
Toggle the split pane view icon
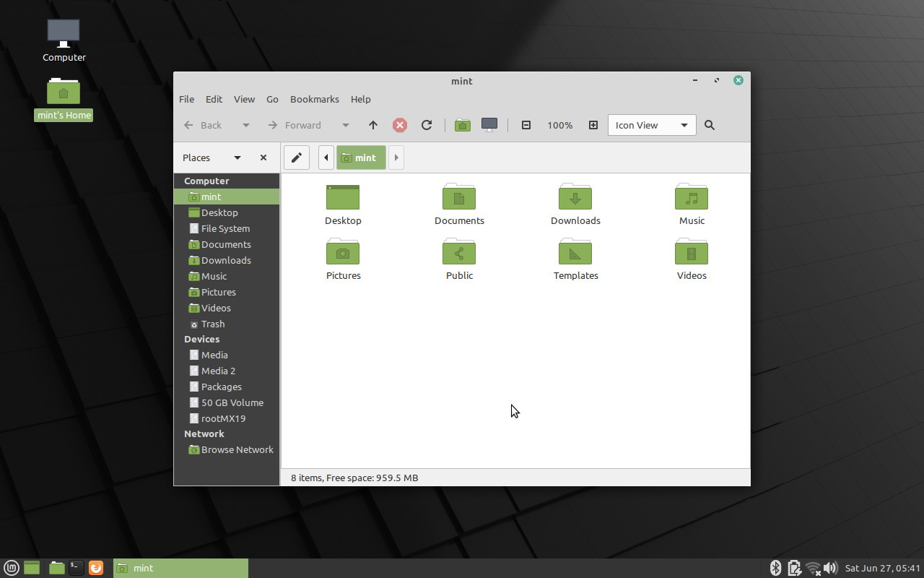(x=526, y=125)
